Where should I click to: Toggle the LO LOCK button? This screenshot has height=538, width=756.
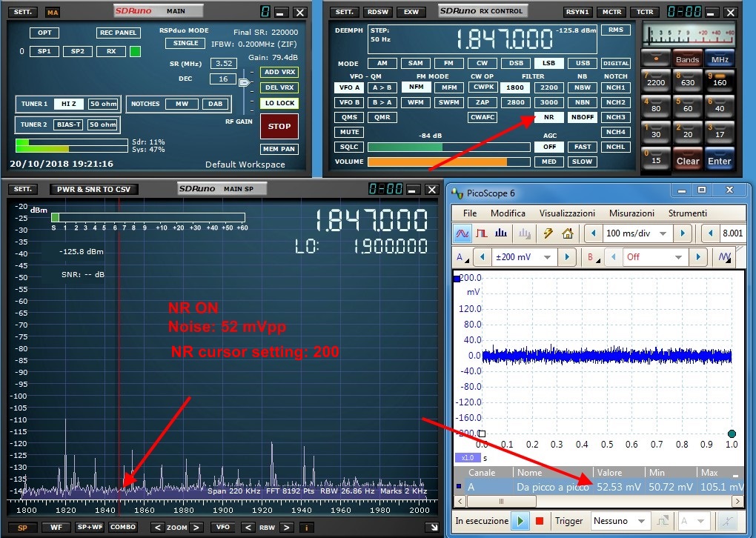pos(279,103)
